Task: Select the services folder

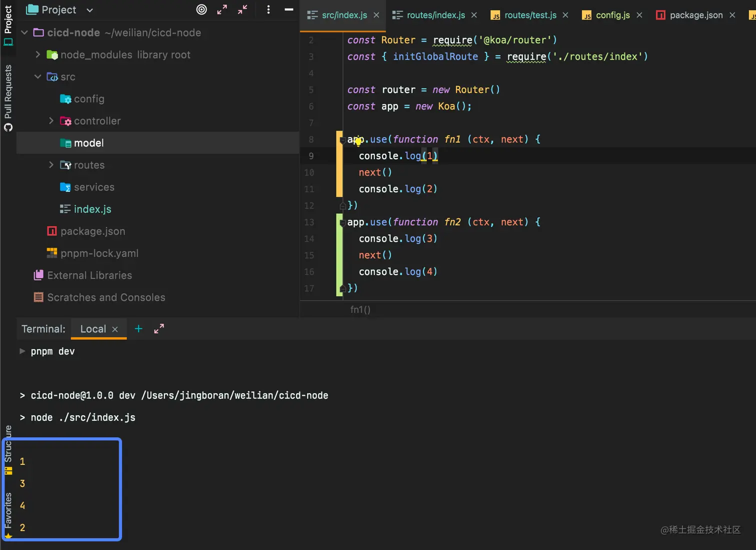Action: point(87,187)
